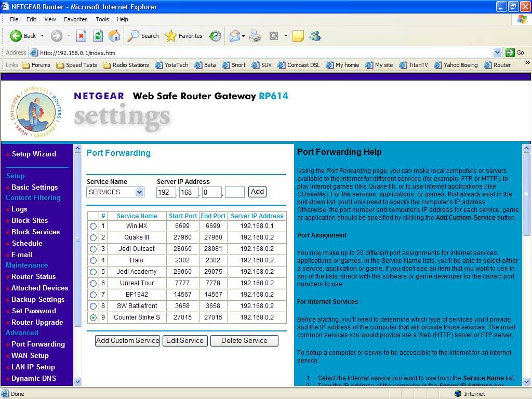Select the SW Battlefront radio button
Screen dimensions: 532x399
(93, 306)
